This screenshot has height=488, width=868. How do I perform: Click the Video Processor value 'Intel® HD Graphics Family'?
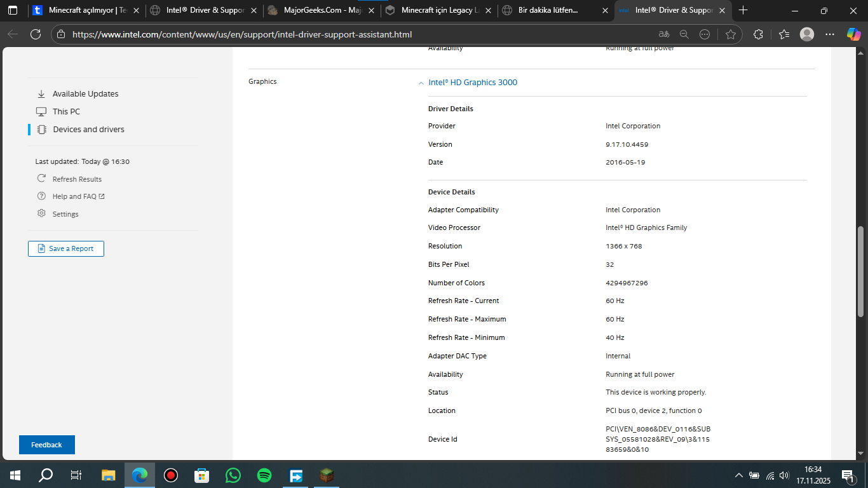point(646,227)
